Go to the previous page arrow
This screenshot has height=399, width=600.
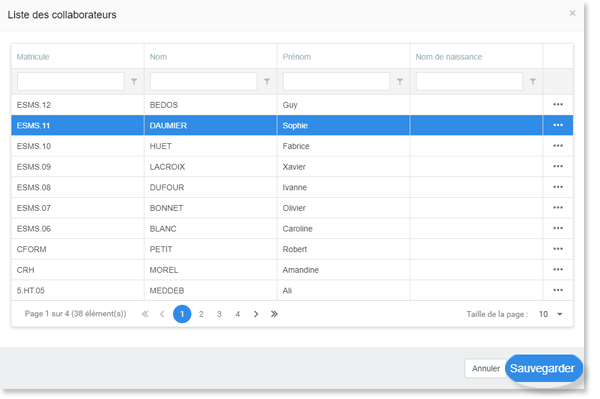pos(162,314)
